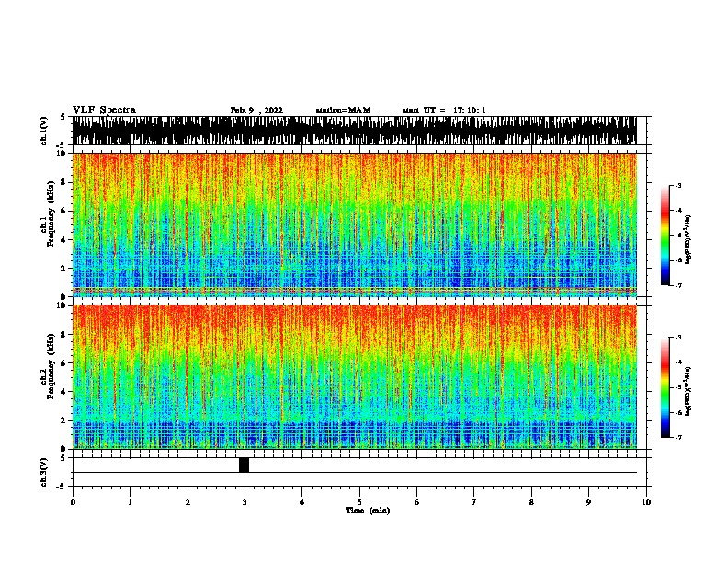This screenshot has height=563, width=728.
Task: Click the "-7" label on ch.2 color bar
Action: [678, 438]
